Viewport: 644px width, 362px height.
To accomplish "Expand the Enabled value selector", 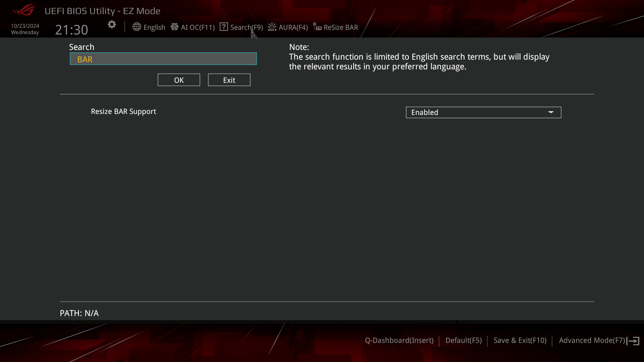I will coord(551,112).
